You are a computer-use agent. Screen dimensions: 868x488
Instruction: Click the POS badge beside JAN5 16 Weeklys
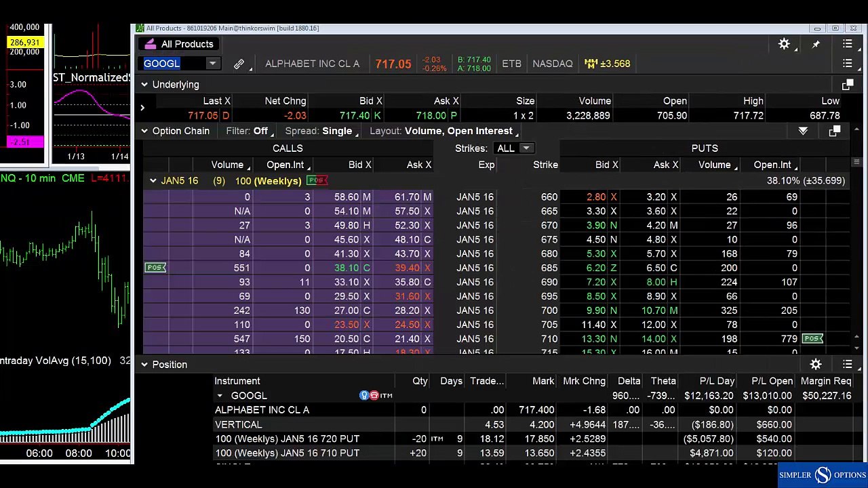coord(317,180)
